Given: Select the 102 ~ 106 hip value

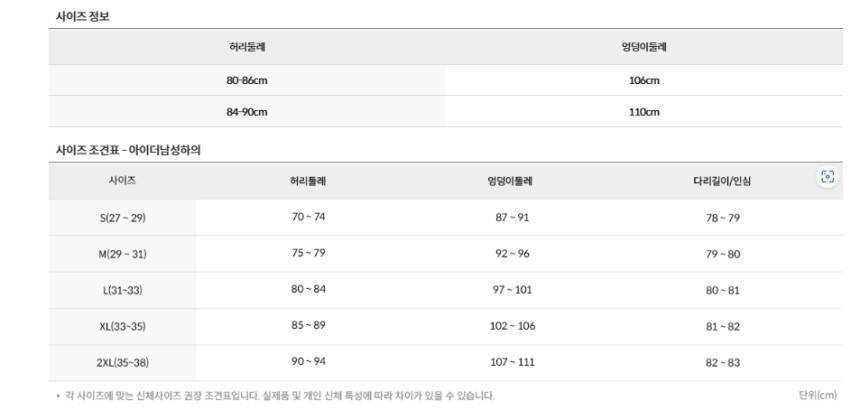Looking at the screenshot, I should click(512, 326).
